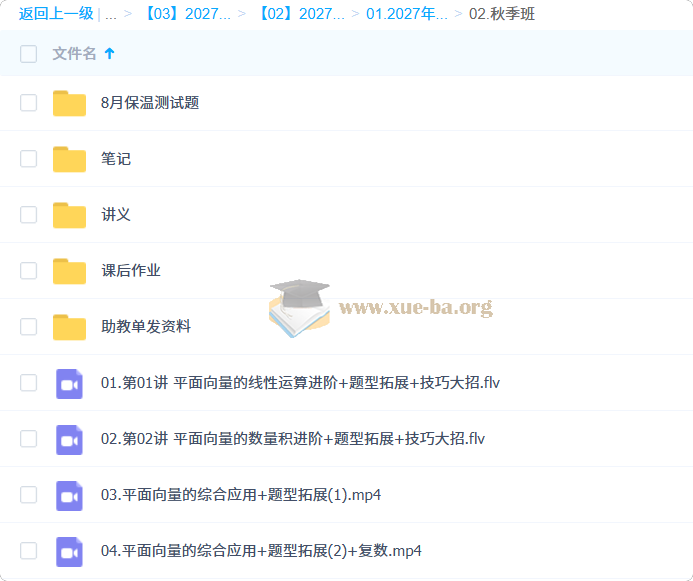Click video icon for 01.第01讲 file
This screenshot has height=581, width=693.
(69, 384)
